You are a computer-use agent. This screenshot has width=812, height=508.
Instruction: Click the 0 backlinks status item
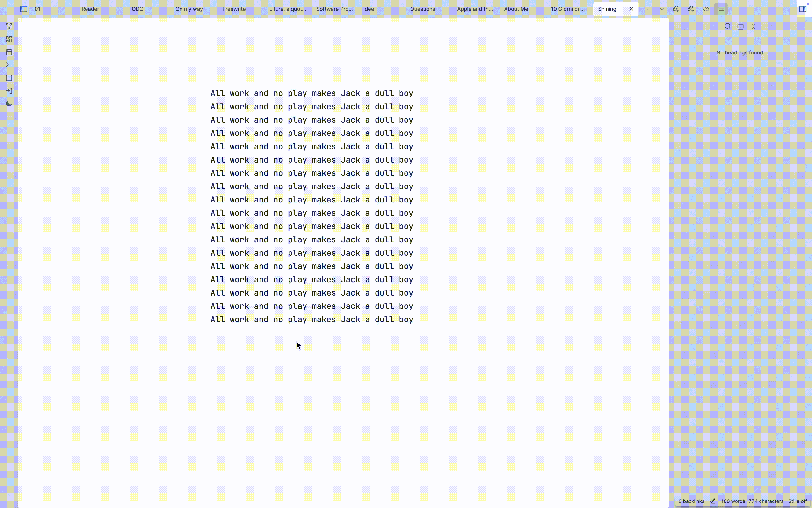point(691,501)
